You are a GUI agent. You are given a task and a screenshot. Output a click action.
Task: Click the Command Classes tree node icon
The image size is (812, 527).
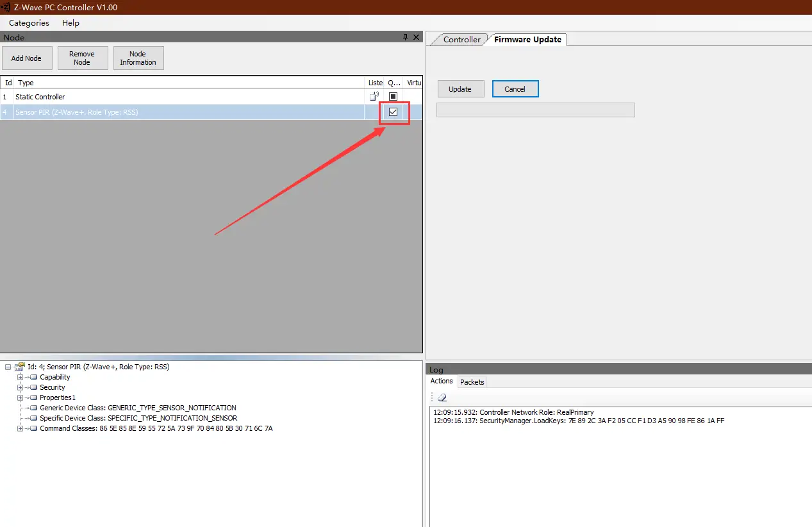(33, 428)
